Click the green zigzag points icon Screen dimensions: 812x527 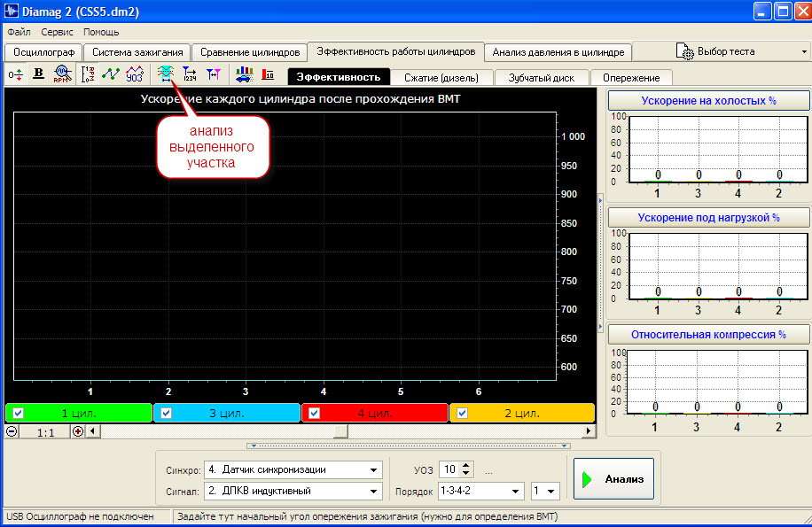pyautogui.click(x=111, y=74)
